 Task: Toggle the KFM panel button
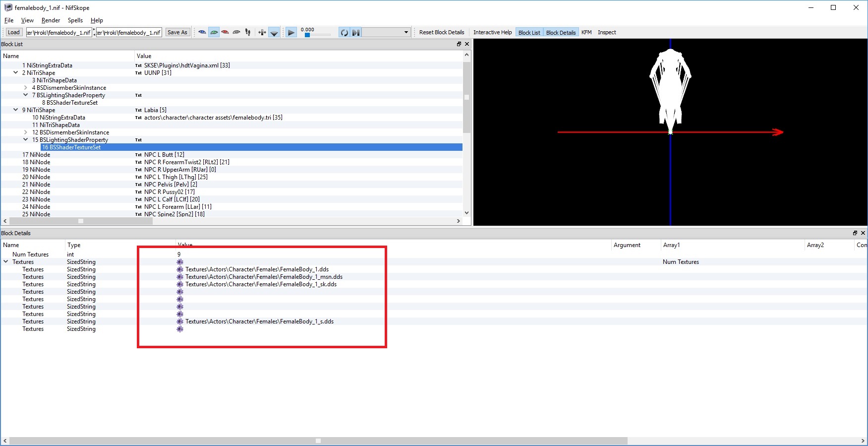(586, 32)
